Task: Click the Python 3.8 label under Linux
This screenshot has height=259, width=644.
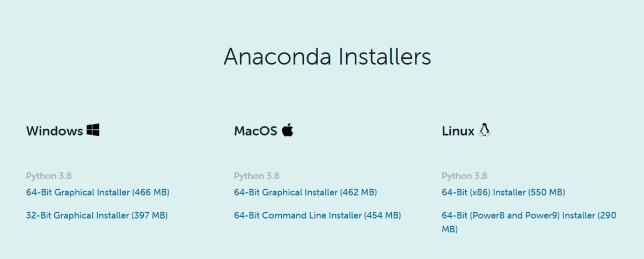Action: click(464, 176)
